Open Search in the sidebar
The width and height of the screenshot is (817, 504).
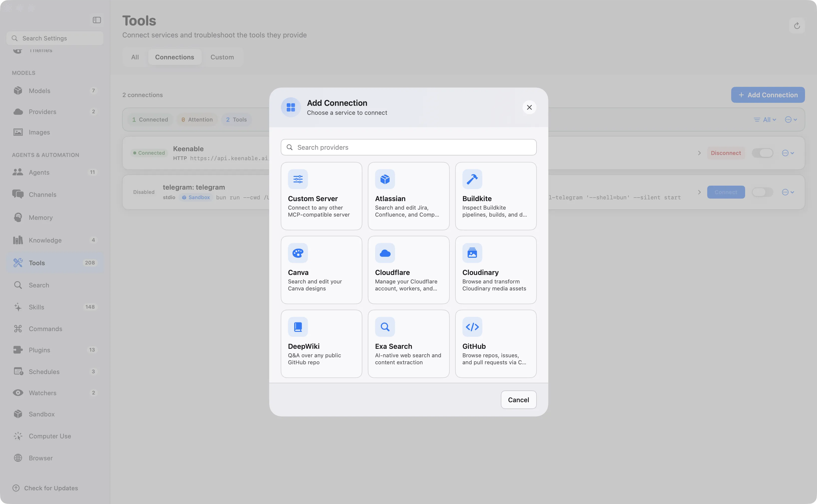click(x=55, y=285)
